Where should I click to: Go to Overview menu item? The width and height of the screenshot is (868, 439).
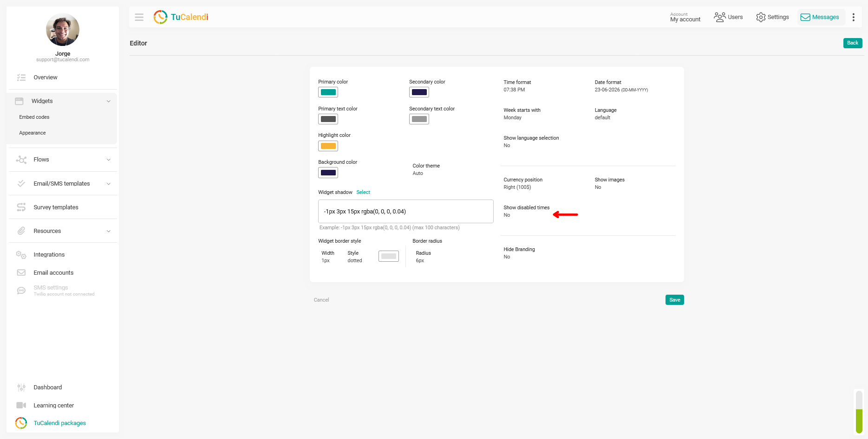46,77
